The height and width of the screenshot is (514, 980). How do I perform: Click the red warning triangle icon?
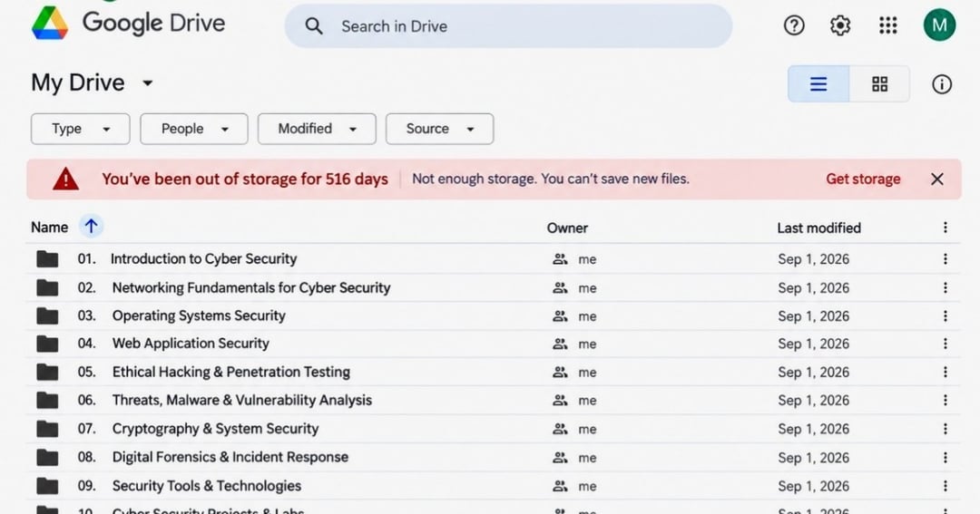(65, 179)
